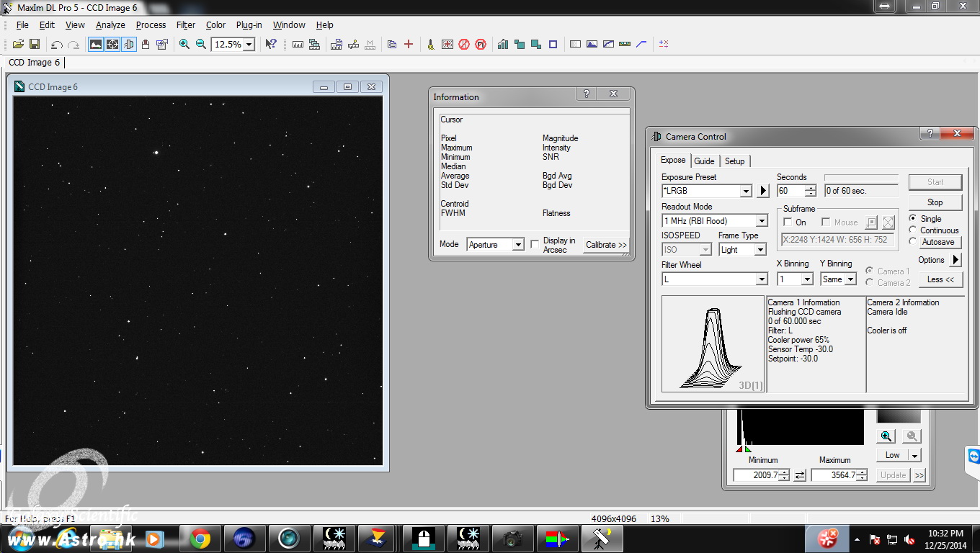980x553 pixels.
Task: Click the Zoom In magnifier in toolbar
Action: click(184, 44)
